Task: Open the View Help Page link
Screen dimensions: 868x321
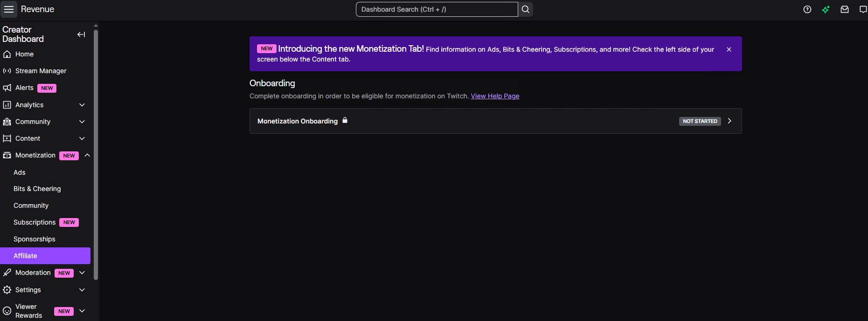Action: coord(495,96)
